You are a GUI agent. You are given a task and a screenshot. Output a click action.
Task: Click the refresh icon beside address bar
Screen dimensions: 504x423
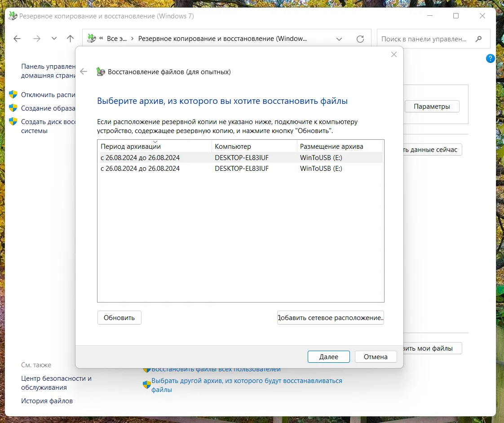[360, 39]
